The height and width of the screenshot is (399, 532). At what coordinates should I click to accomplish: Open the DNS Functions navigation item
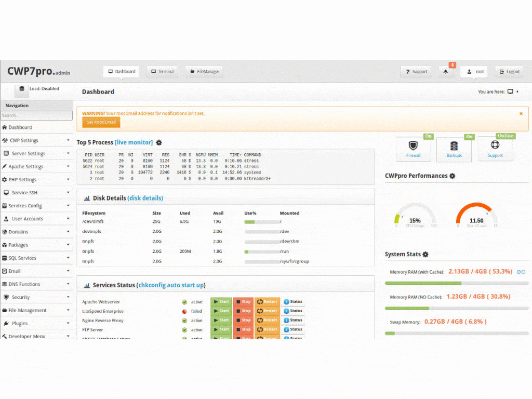(x=37, y=284)
